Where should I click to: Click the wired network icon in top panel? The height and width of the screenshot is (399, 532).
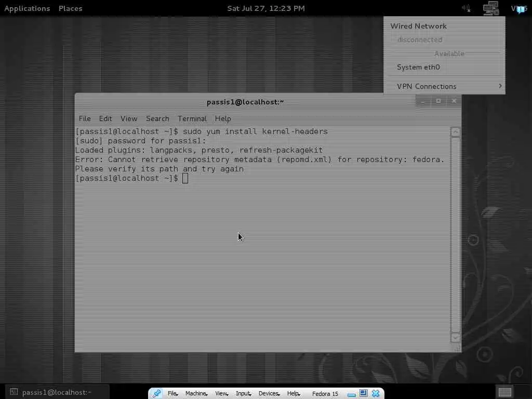(x=491, y=8)
